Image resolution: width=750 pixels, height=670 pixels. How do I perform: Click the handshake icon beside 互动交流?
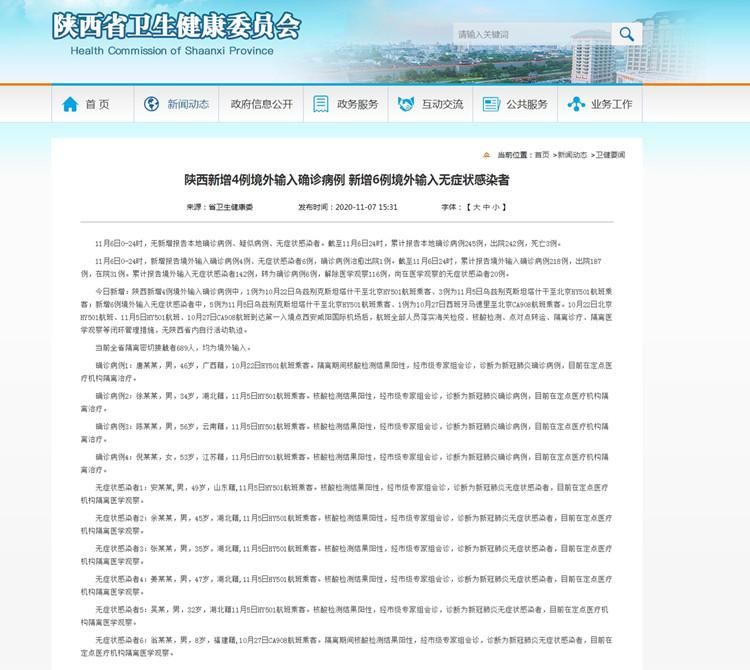pyautogui.click(x=406, y=104)
